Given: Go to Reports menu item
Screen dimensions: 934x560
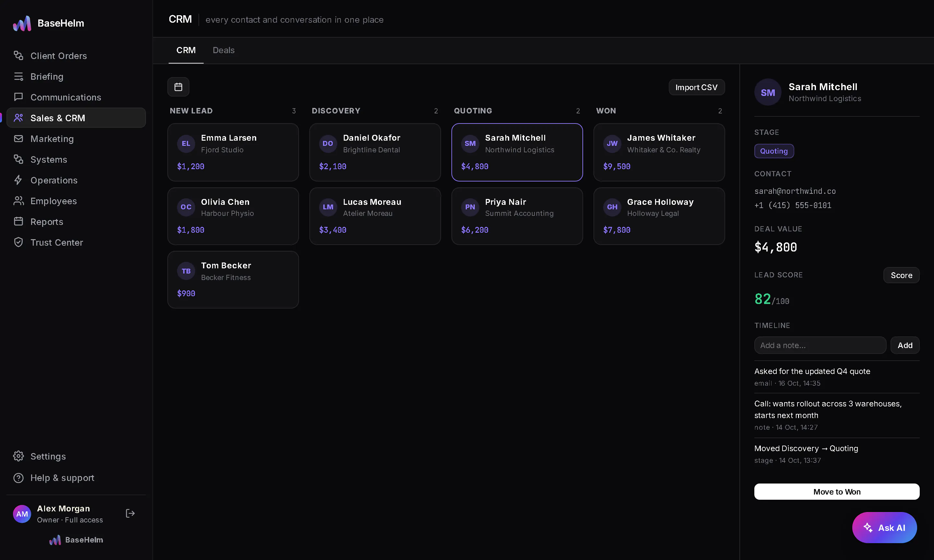Looking at the screenshot, I should [x=76, y=222].
